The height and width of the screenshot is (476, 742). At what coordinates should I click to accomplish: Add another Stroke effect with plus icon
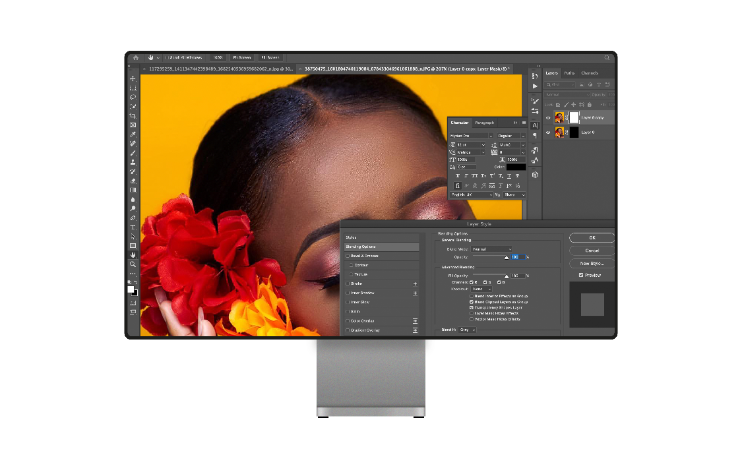(415, 284)
